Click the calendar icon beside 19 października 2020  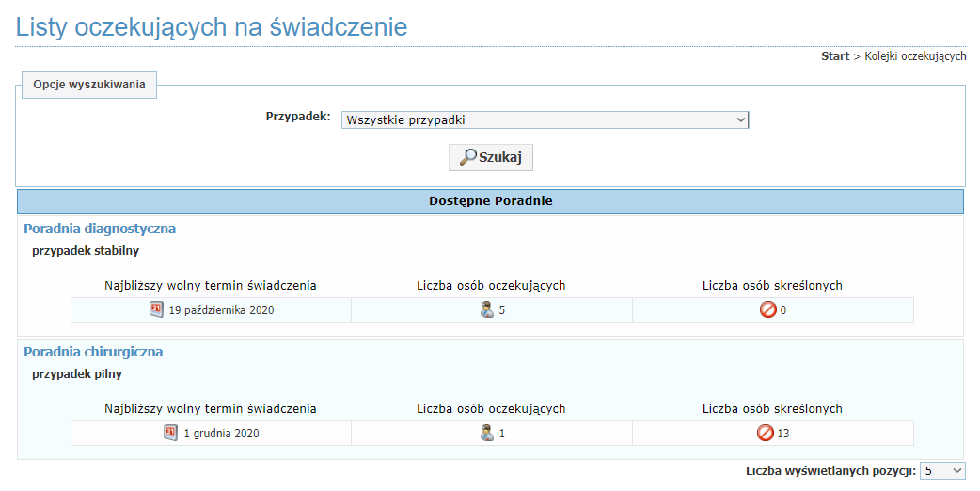(156, 309)
